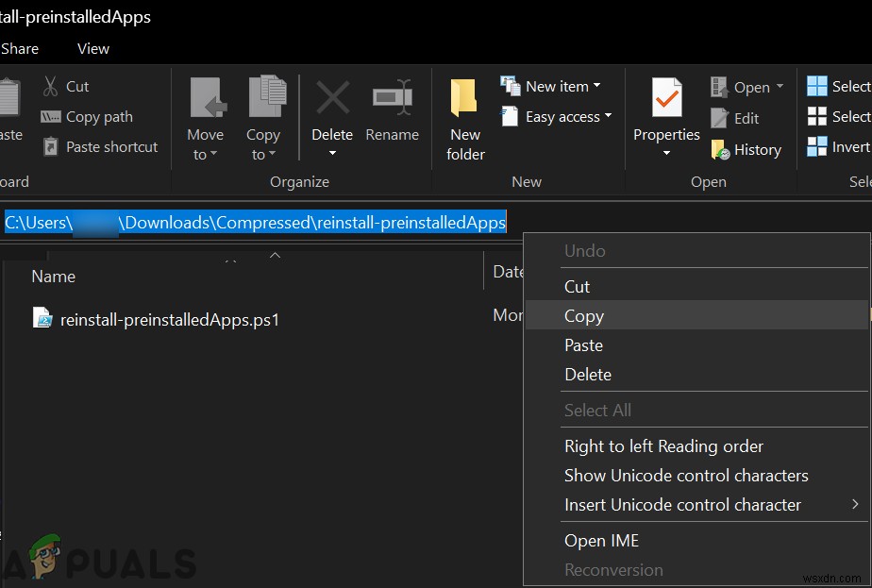Viewport: 872px width, 588px height.
Task: Click the Paste shortcut label
Action: (111, 147)
